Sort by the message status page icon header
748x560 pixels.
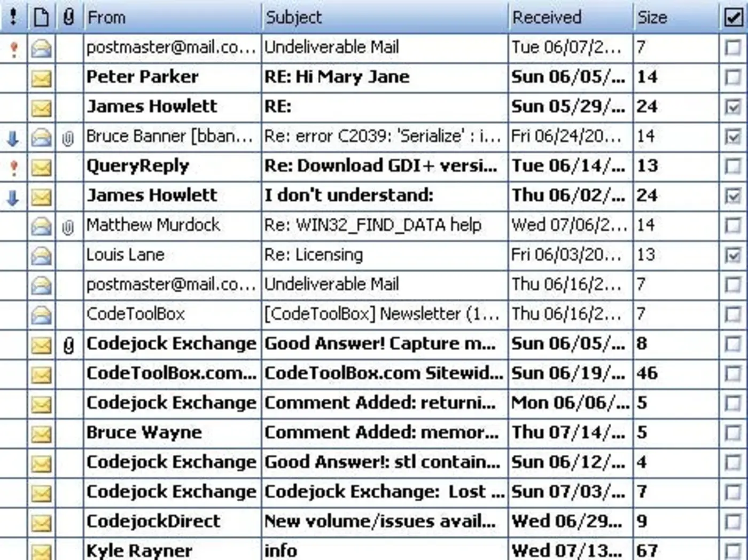(41, 17)
